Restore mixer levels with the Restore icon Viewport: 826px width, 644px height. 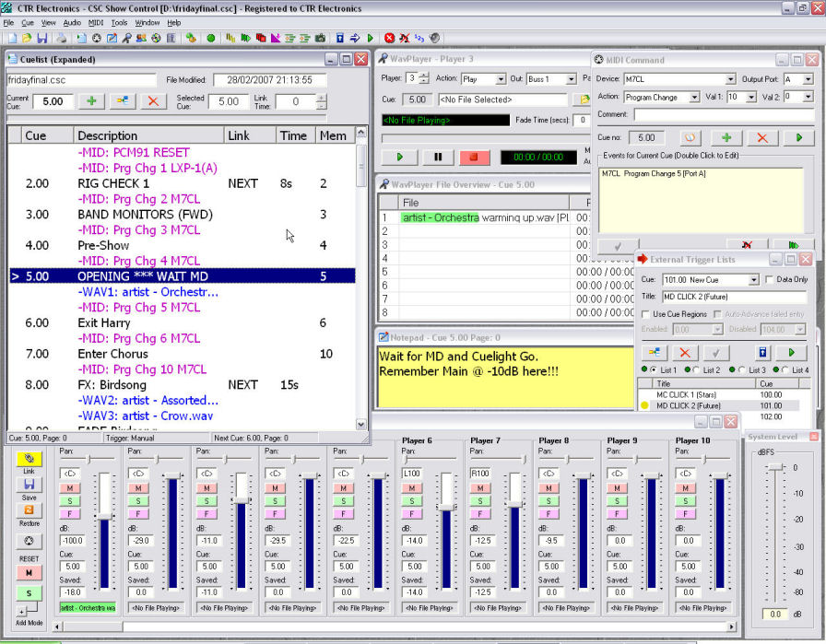click(29, 509)
